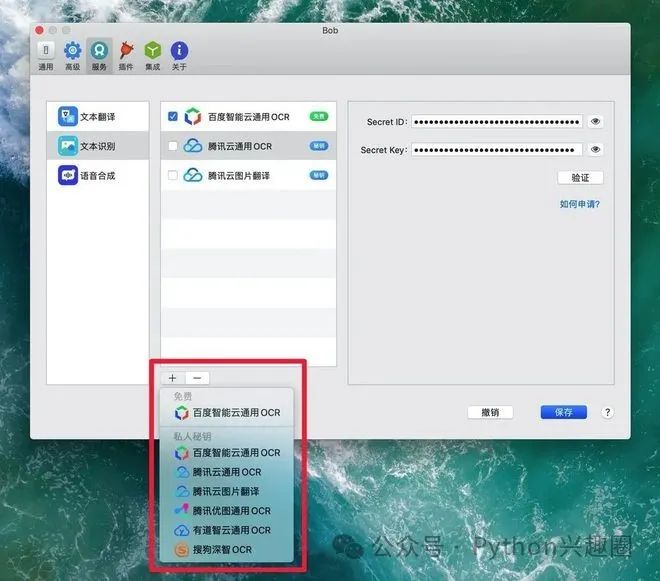Focus the Secret Key input field
This screenshot has height=581, width=660.
(497, 150)
